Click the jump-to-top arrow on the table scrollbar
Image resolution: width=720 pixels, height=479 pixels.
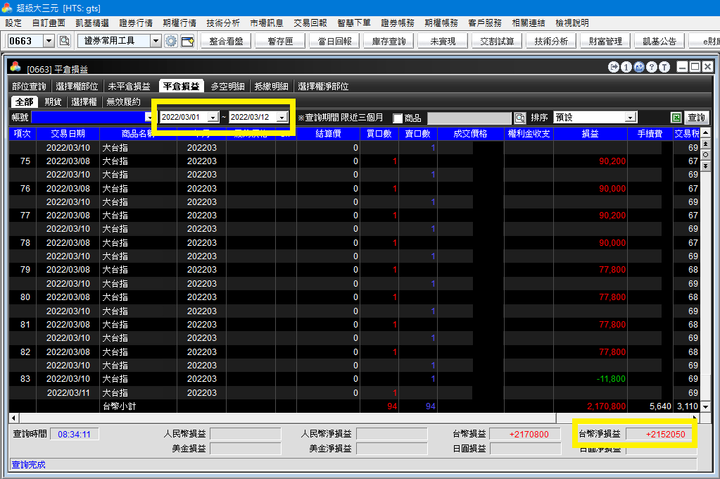706,144
